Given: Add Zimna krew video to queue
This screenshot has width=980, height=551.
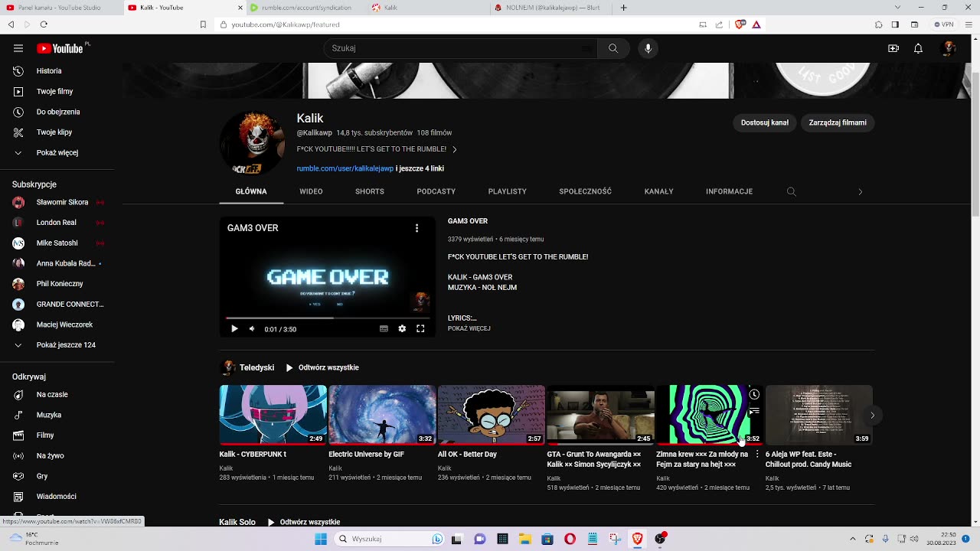Looking at the screenshot, I should [754, 412].
